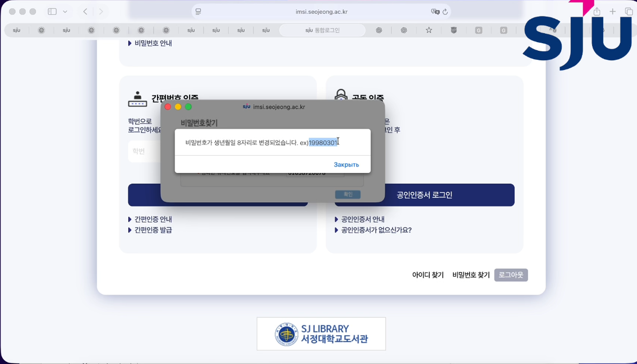Click the address bar showing imsi.seojeong.ac.kr
This screenshot has height=364, width=637.
pyautogui.click(x=321, y=11)
